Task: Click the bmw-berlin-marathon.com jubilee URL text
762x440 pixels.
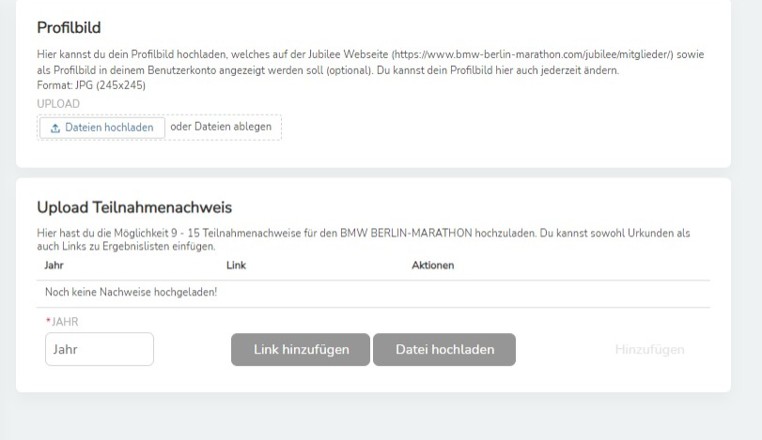Action: coord(533,54)
